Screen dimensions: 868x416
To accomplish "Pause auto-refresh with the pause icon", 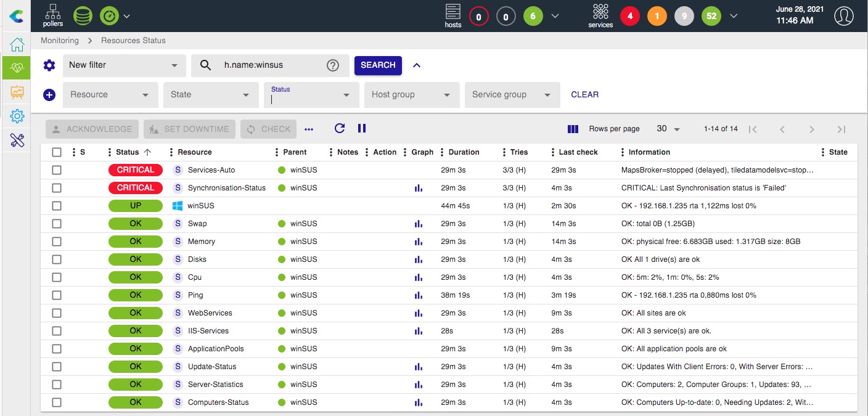I will pos(362,128).
